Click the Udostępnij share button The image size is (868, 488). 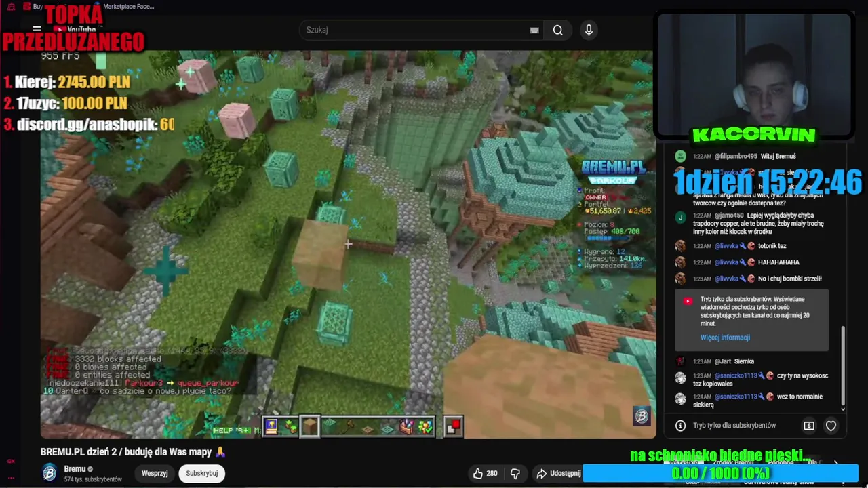[559, 473]
